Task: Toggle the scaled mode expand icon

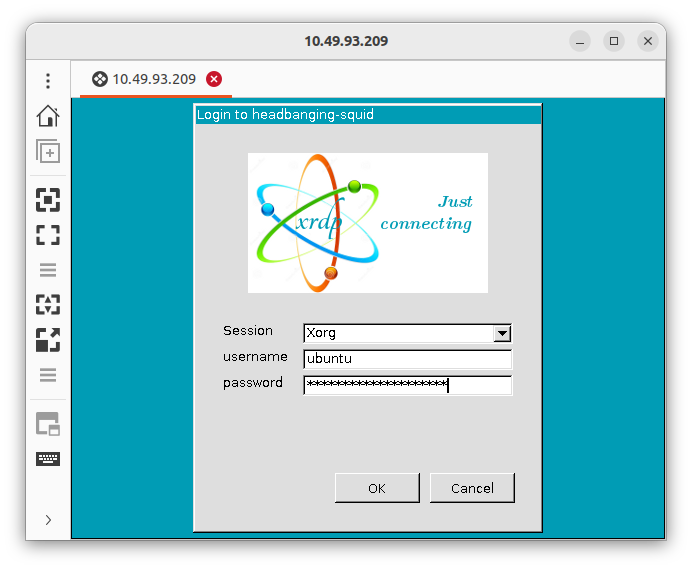Action: (48, 340)
